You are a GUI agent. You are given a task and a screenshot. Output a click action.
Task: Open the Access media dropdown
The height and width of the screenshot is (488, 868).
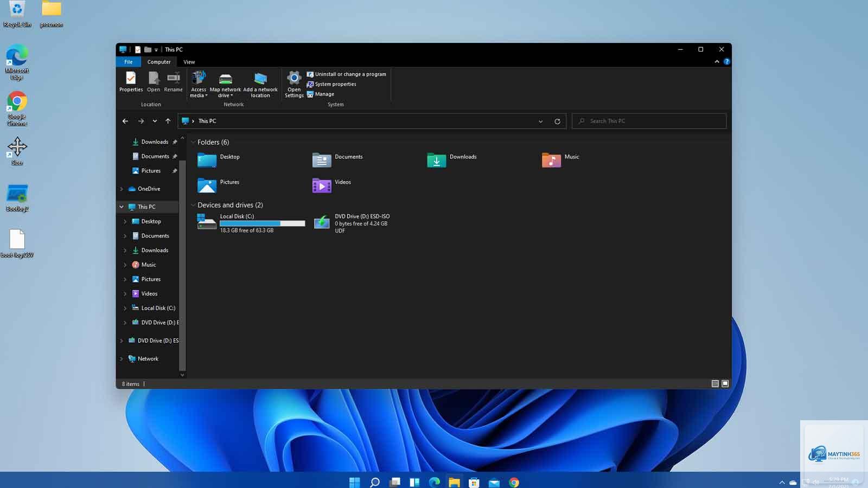199,85
